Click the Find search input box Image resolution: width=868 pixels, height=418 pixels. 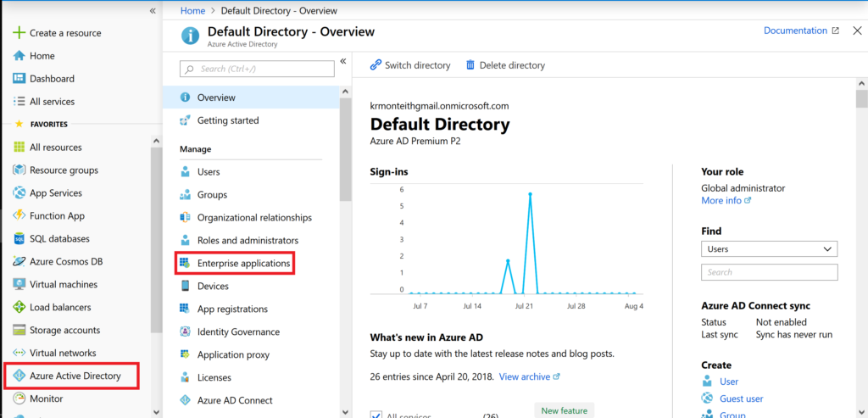click(x=769, y=272)
